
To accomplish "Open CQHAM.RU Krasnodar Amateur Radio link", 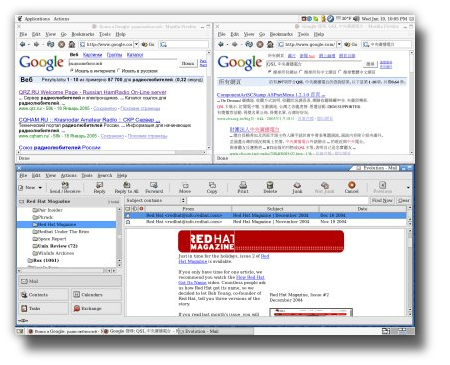I will tap(89, 120).
